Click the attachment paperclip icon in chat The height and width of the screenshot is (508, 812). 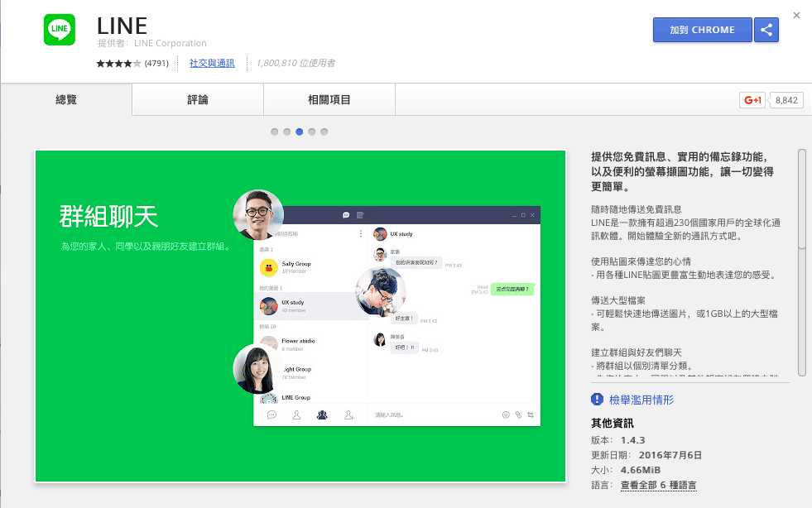(518, 415)
